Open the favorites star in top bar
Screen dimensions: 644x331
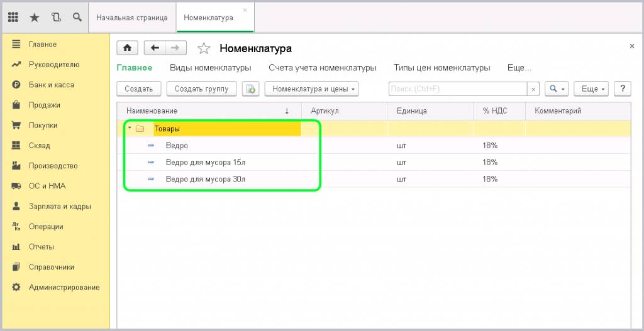click(x=35, y=17)
